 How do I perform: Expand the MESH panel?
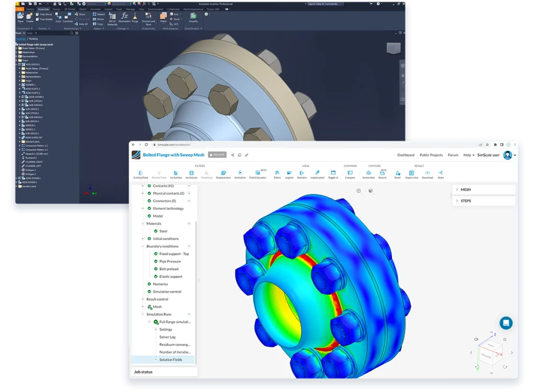click(x=466, y=189)
